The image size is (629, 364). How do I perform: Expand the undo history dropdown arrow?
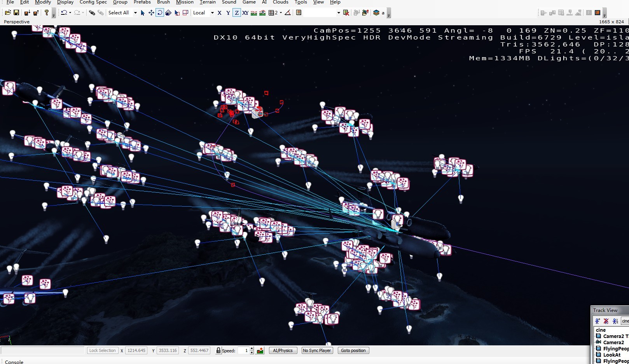pos(70,13)
